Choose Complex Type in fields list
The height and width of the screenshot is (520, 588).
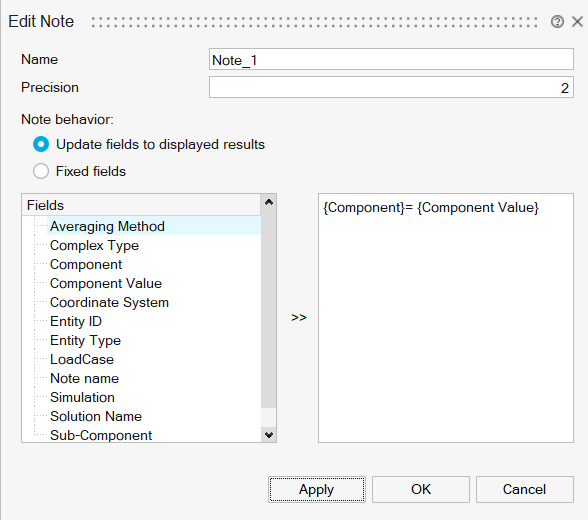(x=94, y=246)
